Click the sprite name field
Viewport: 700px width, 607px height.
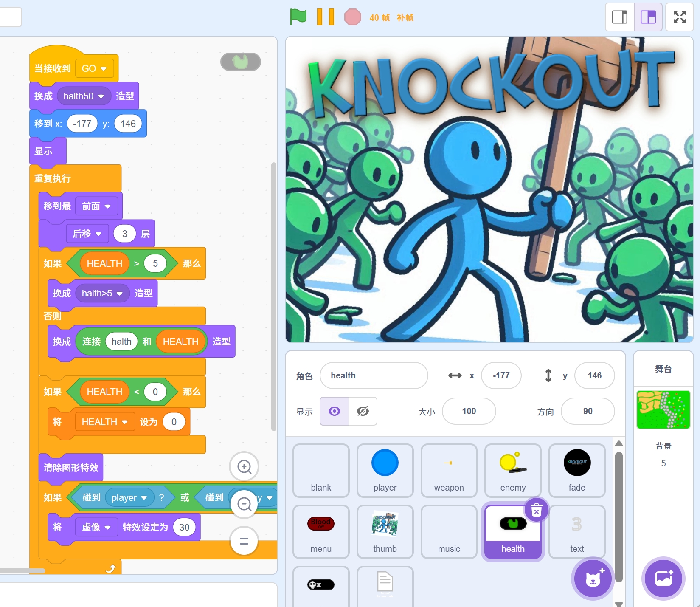(374, 375)
